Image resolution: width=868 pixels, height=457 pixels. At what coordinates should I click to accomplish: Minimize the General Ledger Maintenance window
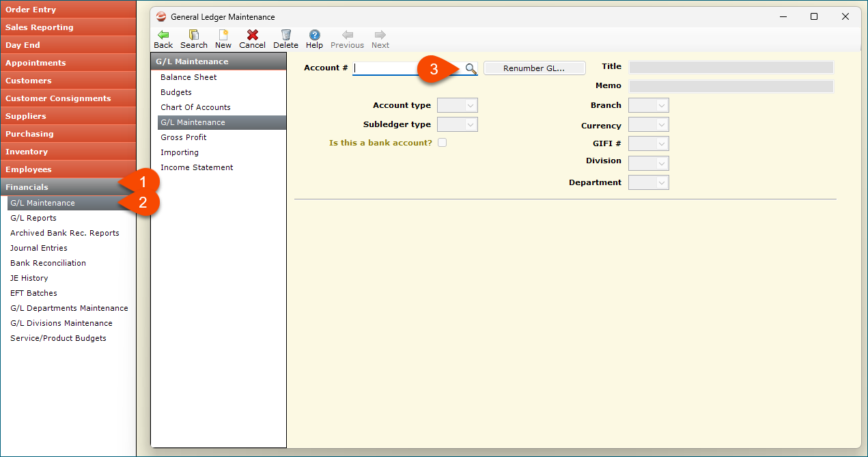(783, 16)
